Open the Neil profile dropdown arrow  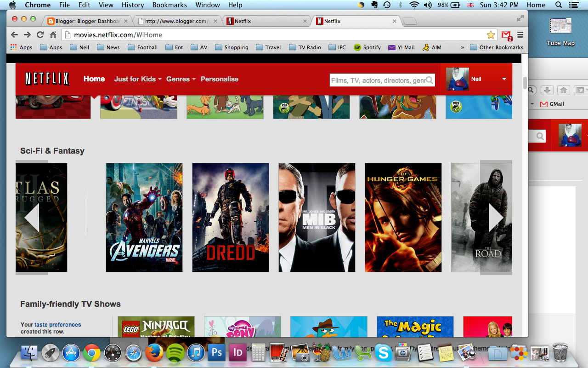coord(504,79)
